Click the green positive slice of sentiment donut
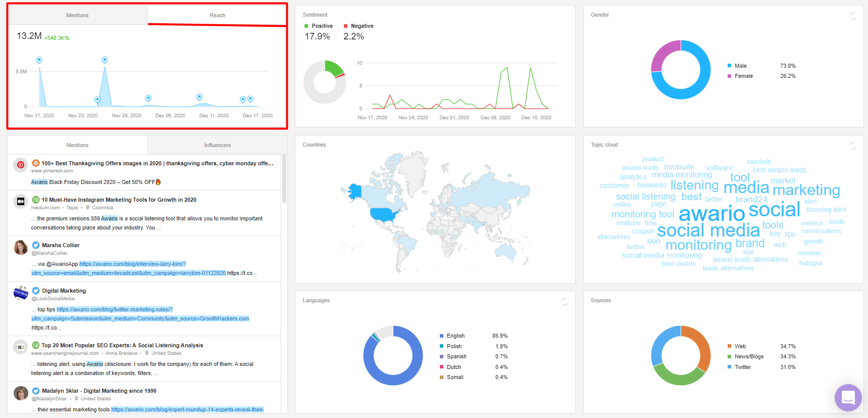Viewport: 868px width, 418px height. (334, 67)
